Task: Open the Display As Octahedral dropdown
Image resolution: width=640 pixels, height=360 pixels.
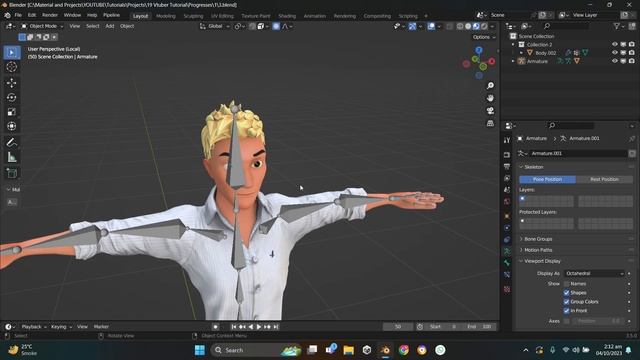Action: point(595,273)
